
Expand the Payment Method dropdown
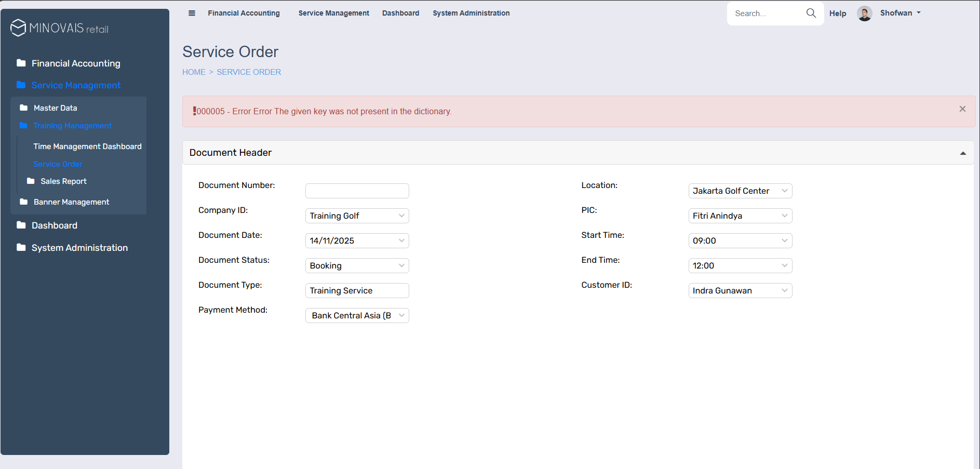(357, 315)
